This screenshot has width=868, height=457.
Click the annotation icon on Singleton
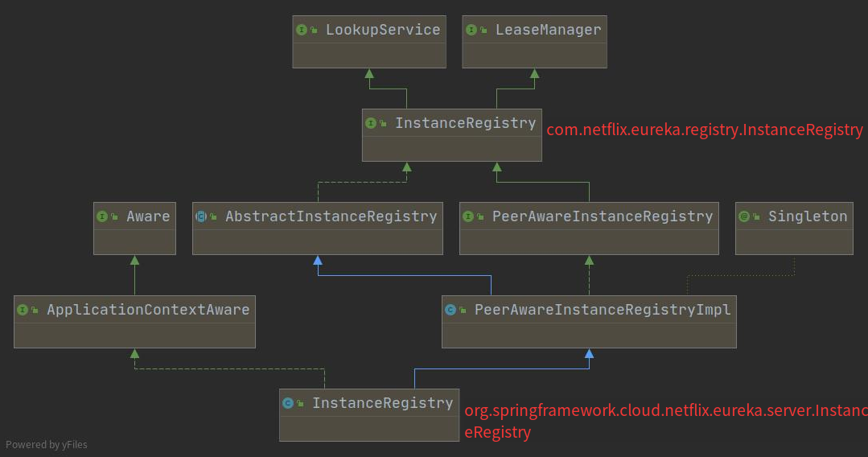pos(744,216)
